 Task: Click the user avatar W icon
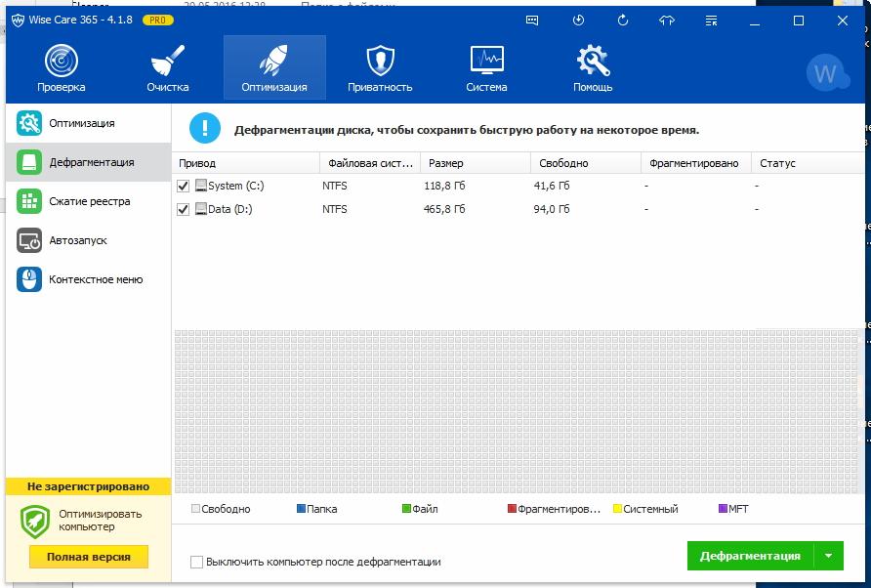click(x=825, y=72)
